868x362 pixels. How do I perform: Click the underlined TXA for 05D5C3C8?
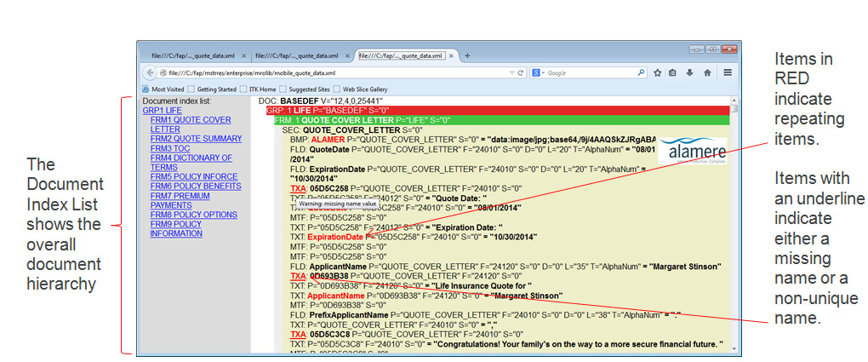(x=299, y=334)
